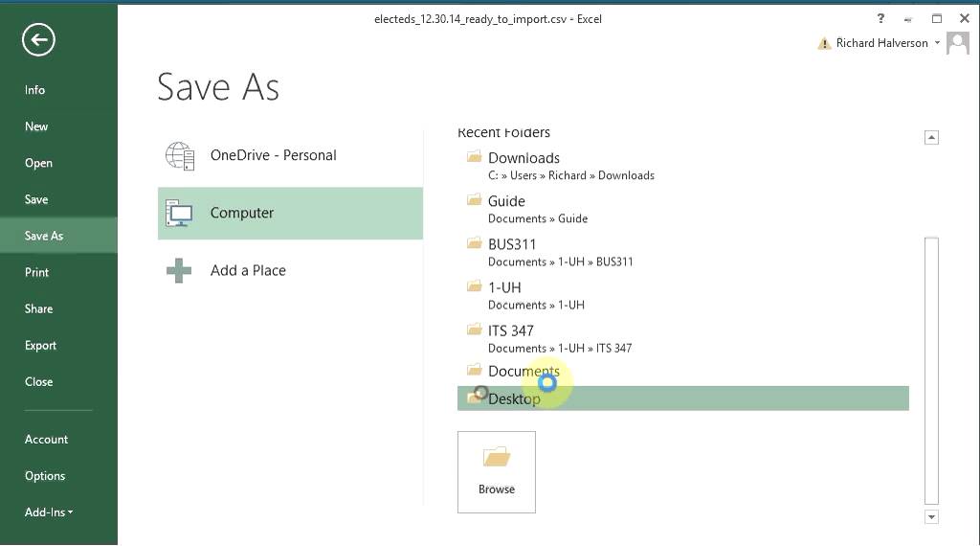Go to the Open page
980x546 pixels.
[38, 163]
